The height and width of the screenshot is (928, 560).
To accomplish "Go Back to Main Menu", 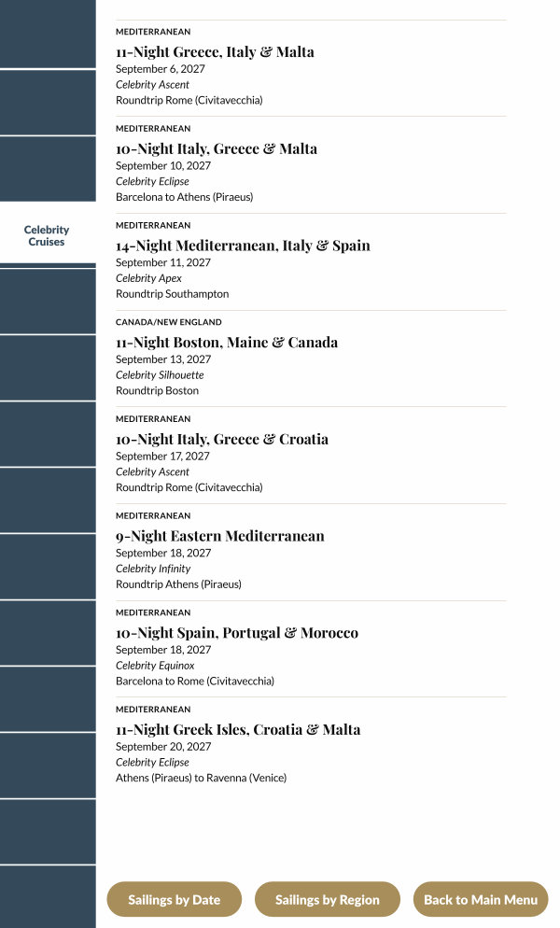I will pos(481,900).
